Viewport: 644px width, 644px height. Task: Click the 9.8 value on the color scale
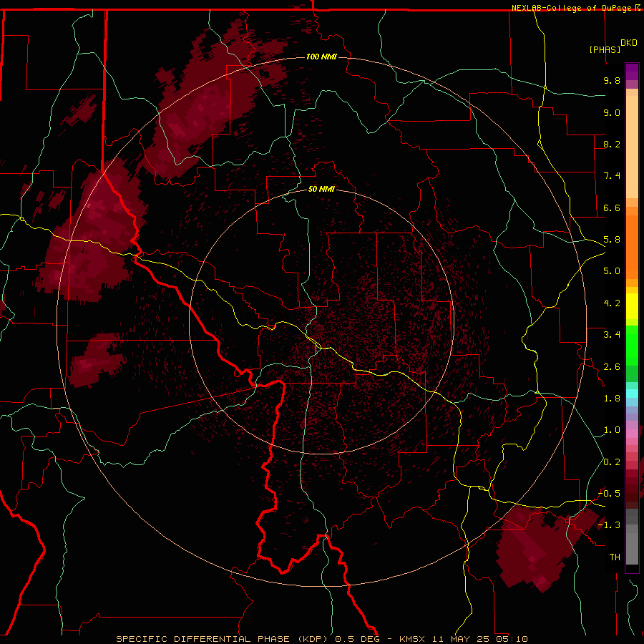point(612,80)
